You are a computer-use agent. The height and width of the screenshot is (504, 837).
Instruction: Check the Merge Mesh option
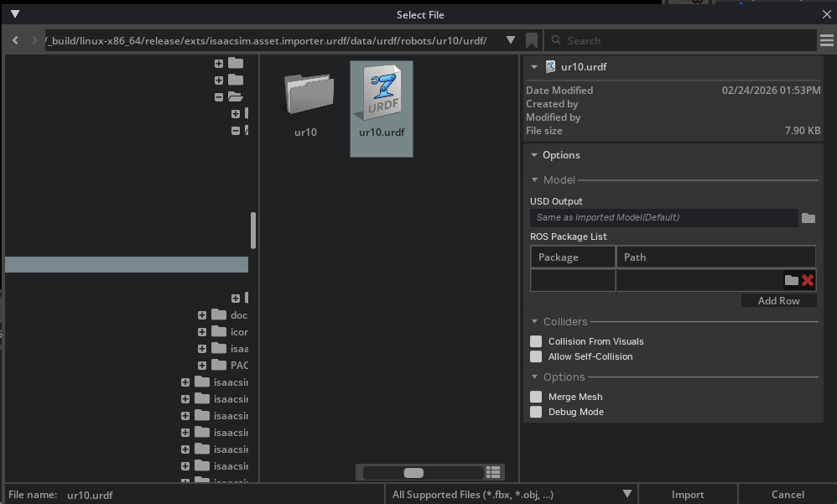click(x=535, y=397)
